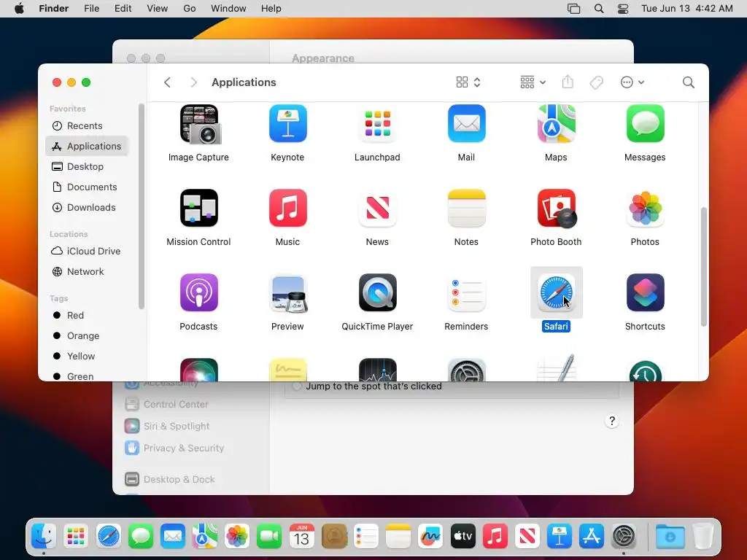The height and width of the screenshot is (560, 747).
Task: Open the Group By dropdown in toolbar
Action: point(533,82)
